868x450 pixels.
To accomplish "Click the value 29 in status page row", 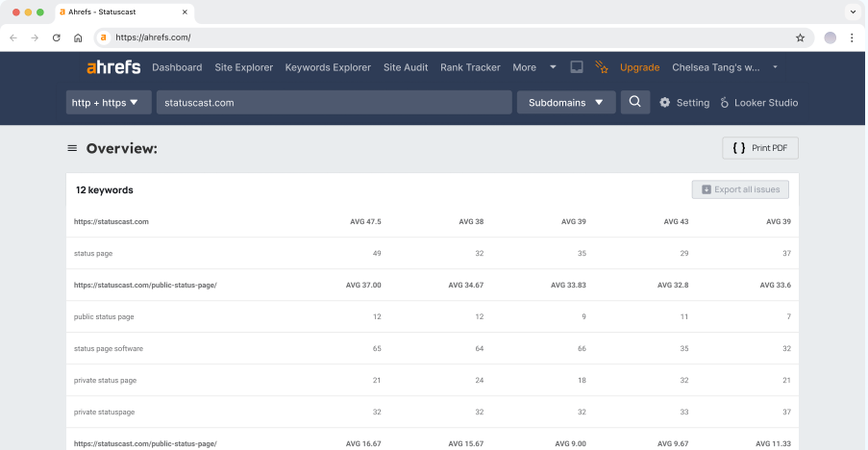I will [x=684, y=253].
